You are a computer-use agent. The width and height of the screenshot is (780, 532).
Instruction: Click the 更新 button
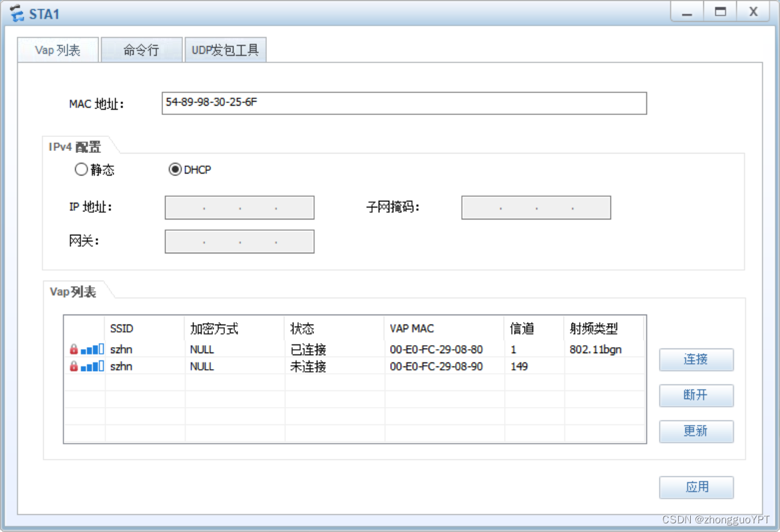(x=696, y=432)
